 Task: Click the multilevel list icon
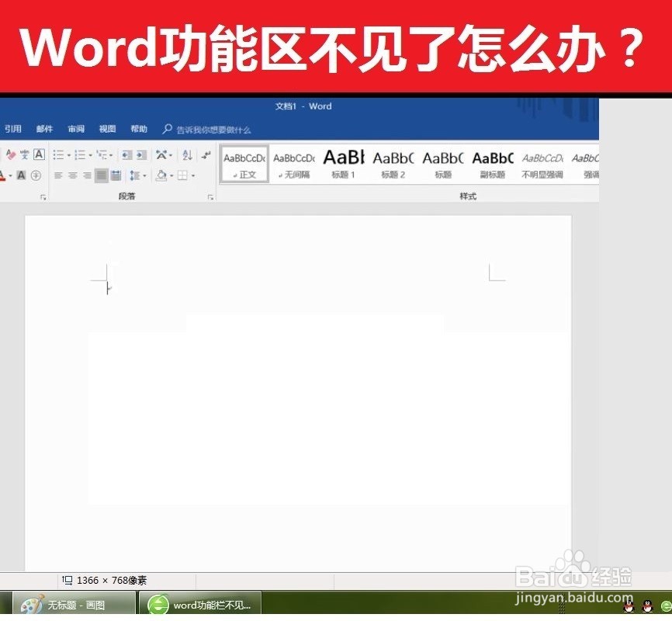pos(102,154)
